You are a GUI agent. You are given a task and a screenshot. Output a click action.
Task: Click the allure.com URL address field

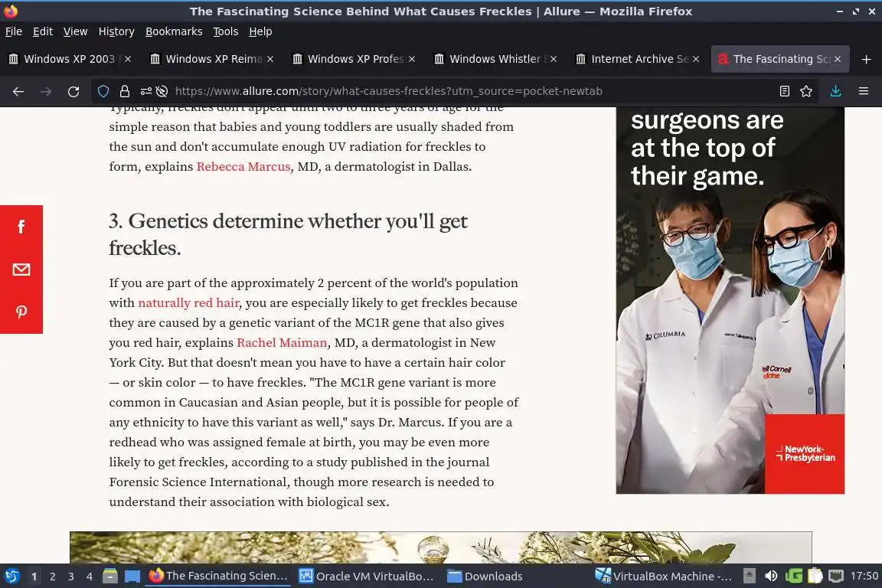coord(388,91)
